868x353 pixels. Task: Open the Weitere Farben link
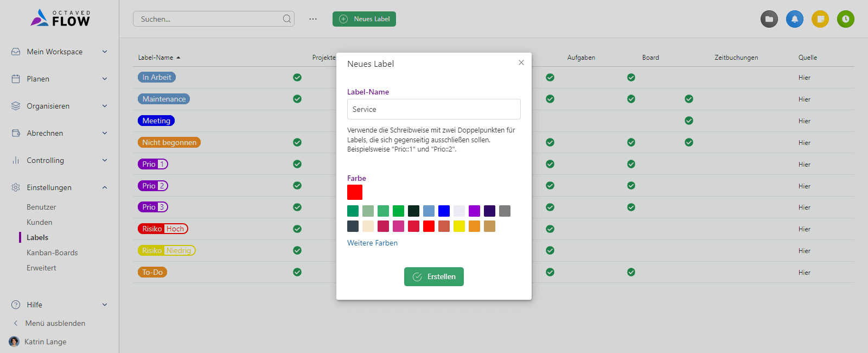[372, 243]
